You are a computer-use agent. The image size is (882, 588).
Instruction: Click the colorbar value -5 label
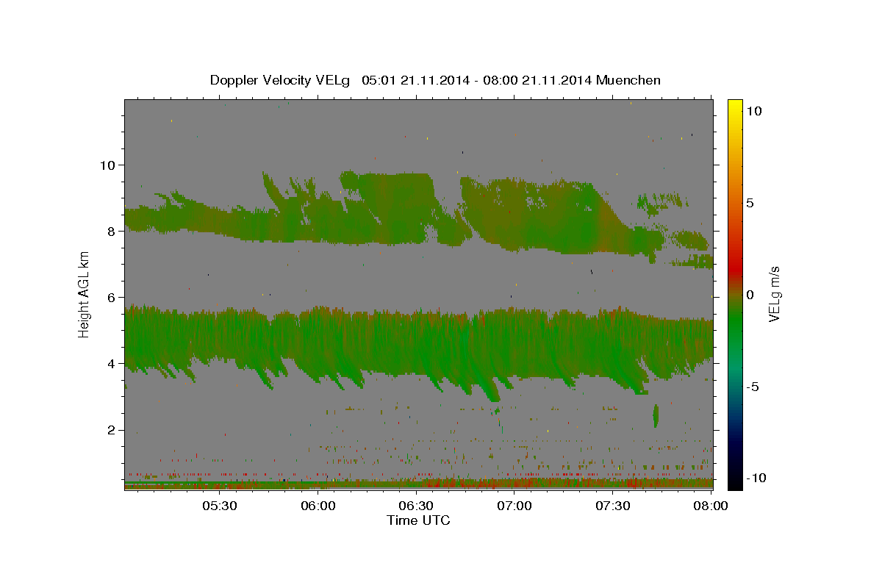pos(753,387)
